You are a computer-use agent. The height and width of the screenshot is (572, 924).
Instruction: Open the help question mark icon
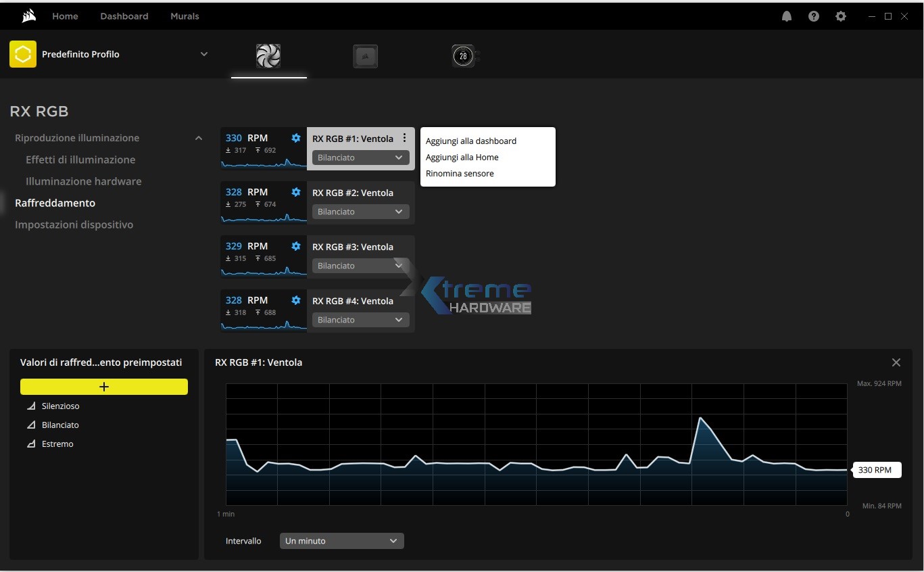(x=814, y=16)
